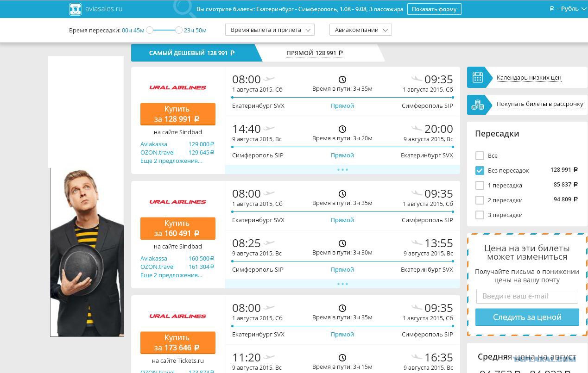Enable the '3 пересадки' checkbox
588x373 pixels.
[480, 215]
